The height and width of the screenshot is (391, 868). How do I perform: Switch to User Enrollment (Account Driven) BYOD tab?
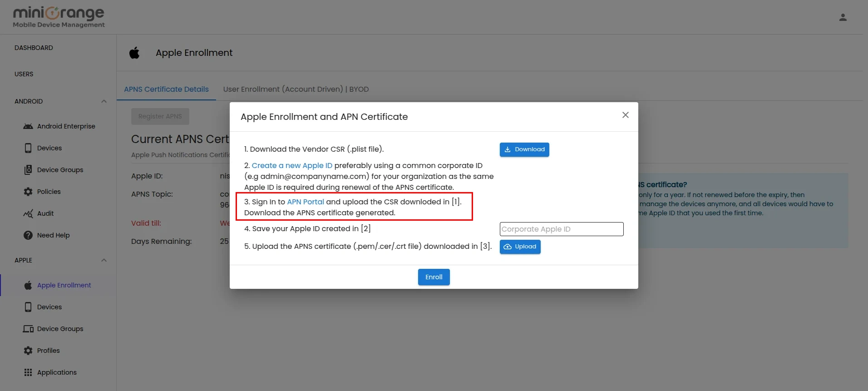(x=296, y=89)
